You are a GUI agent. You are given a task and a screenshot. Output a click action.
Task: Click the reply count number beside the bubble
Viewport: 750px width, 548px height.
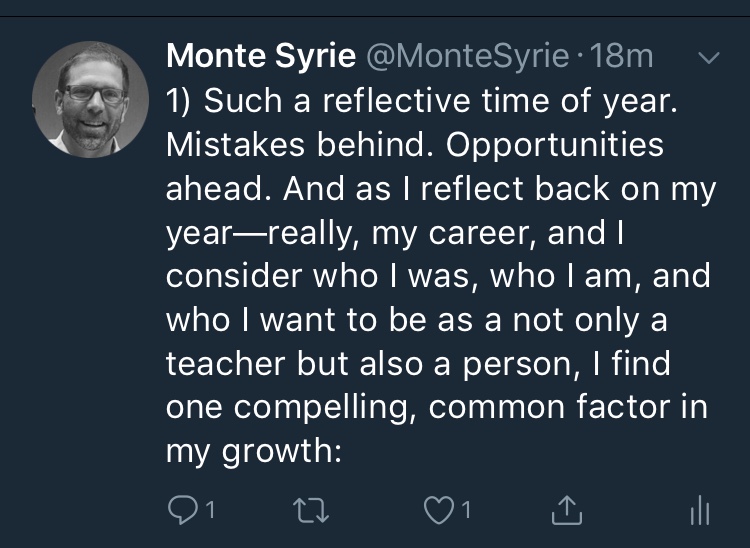point(209,512)
